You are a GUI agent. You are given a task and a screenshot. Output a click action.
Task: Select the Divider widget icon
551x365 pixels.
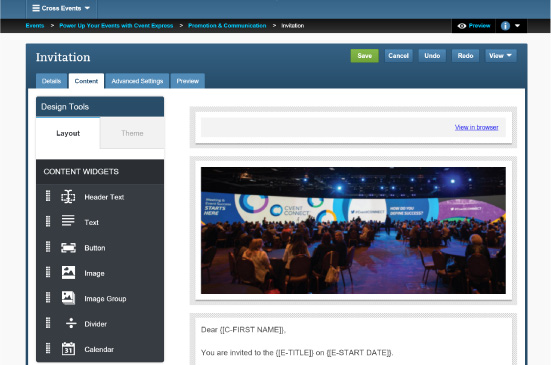point(71,323)
